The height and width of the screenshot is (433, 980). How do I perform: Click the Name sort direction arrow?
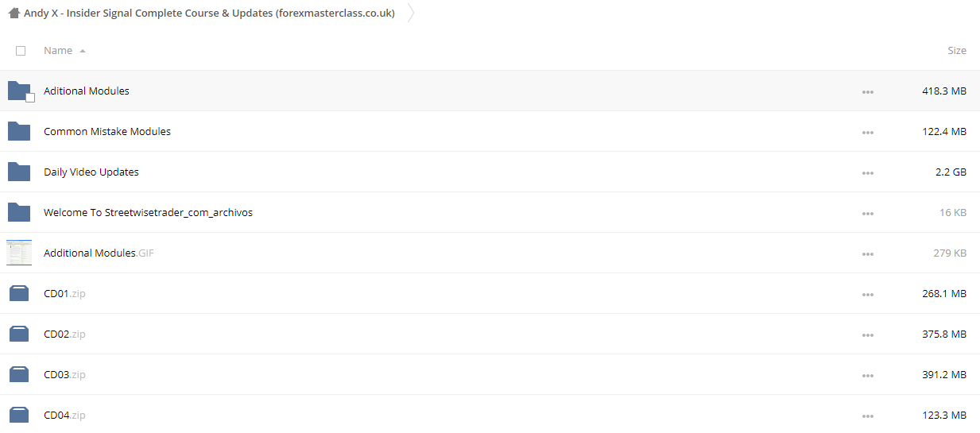(x=83, y=51)
